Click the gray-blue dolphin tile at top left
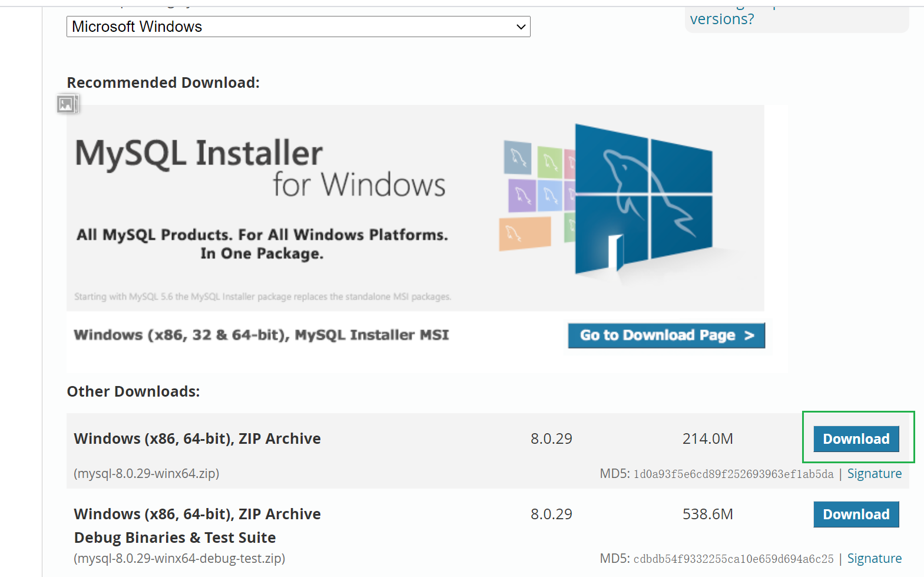 518,158
